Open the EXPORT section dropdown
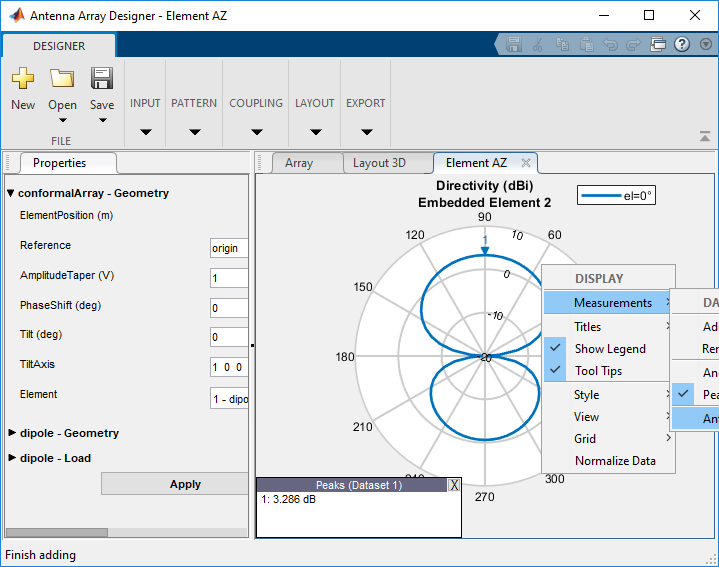This screenshot has height=567, width=719. (366, 132)
